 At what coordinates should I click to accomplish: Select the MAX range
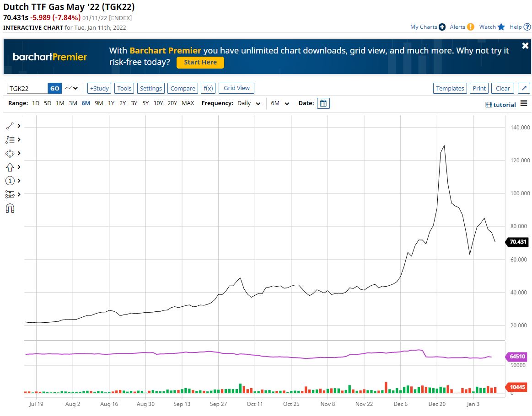pyautogui.click(x=188, y=103)
